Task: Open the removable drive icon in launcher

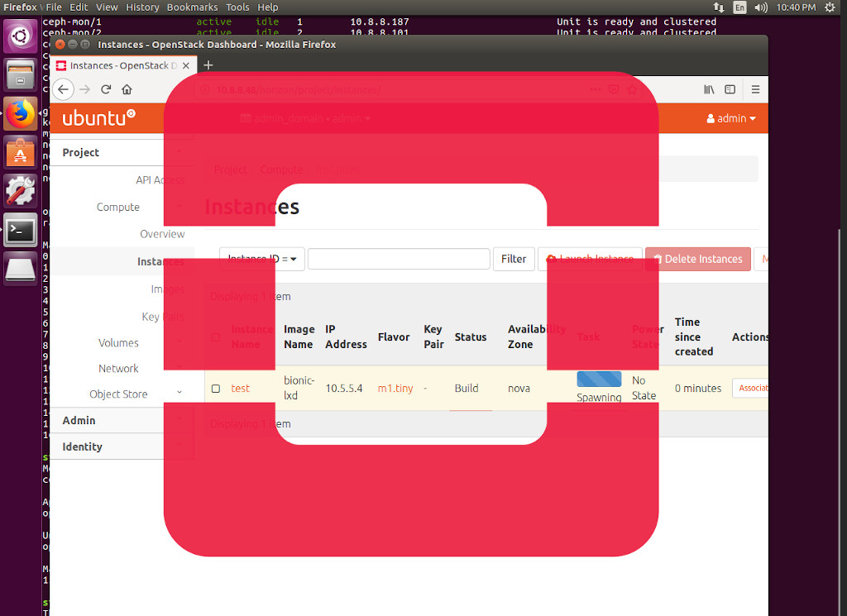Action: pos(21,269)
